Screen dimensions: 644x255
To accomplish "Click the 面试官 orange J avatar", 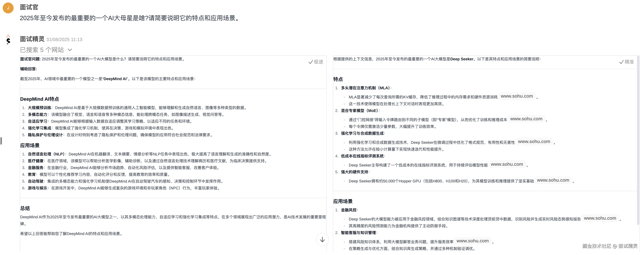I will pos(8,8).
